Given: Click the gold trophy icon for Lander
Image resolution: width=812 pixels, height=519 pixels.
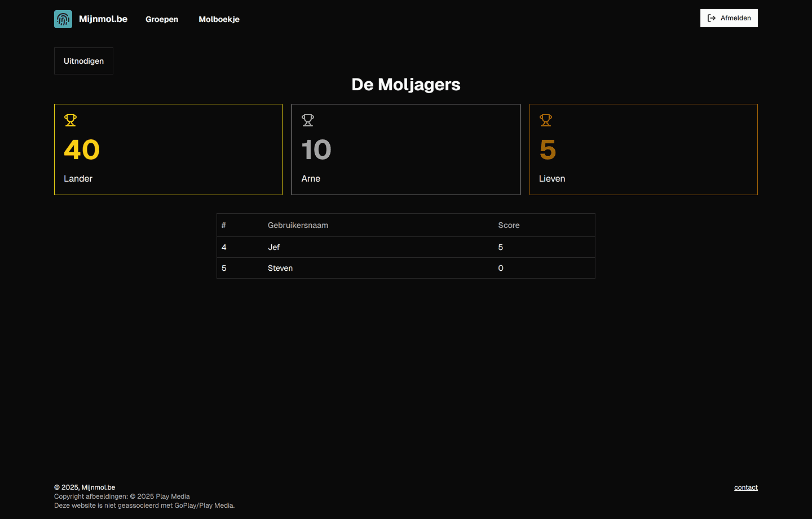Looking at the screenshot, I should click(x=70, y=120).
